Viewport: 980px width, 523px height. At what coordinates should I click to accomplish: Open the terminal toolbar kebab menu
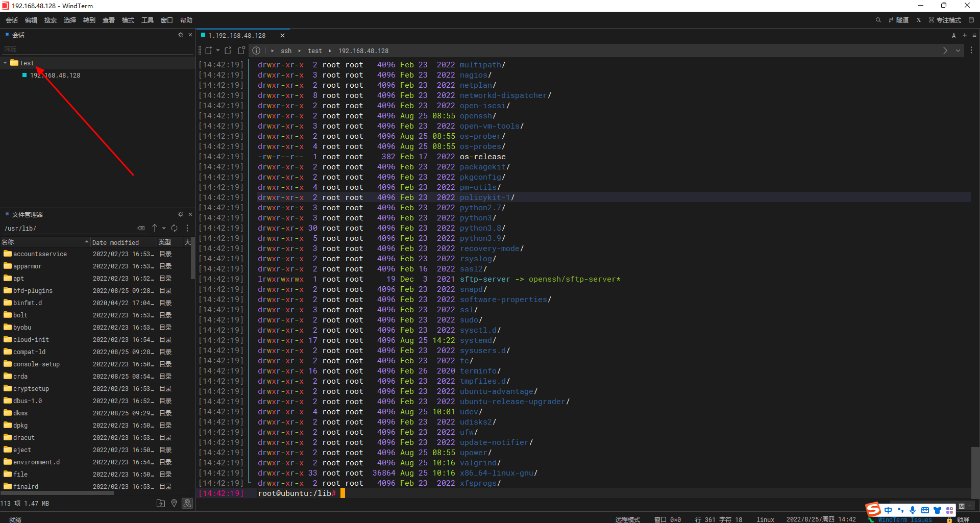pos(971,51)
